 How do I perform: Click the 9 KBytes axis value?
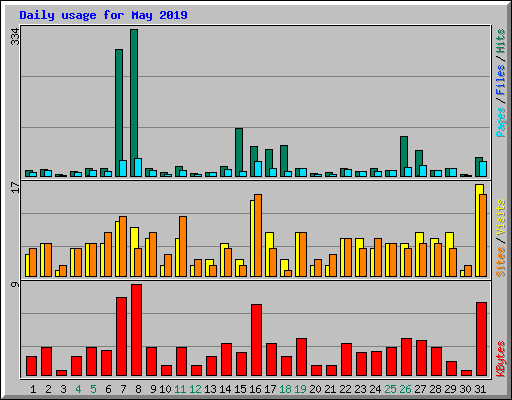pyautogui.click(x=15, y=284)
